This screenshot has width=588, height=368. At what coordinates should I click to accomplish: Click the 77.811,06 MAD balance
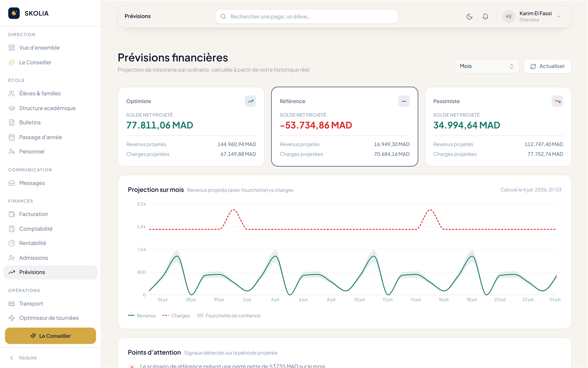[159, 125]
